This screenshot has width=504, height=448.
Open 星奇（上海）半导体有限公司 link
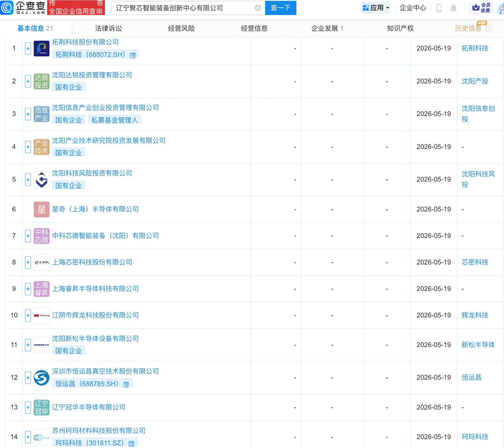click(x=95, y=209)
